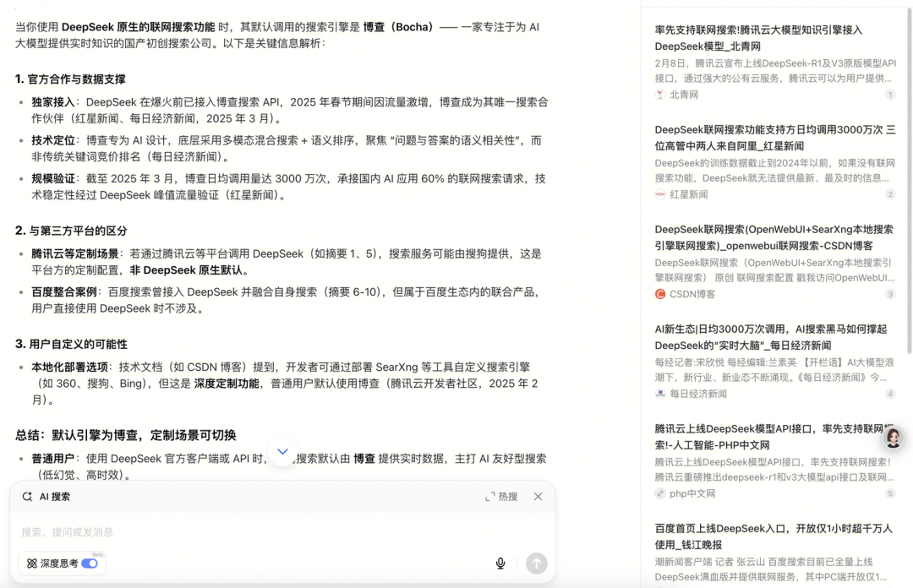This screenshot has height=588, width=913.
Task: Toggle the 深度思考 switch
Action: pyautogui.click(x=90, y=563)
